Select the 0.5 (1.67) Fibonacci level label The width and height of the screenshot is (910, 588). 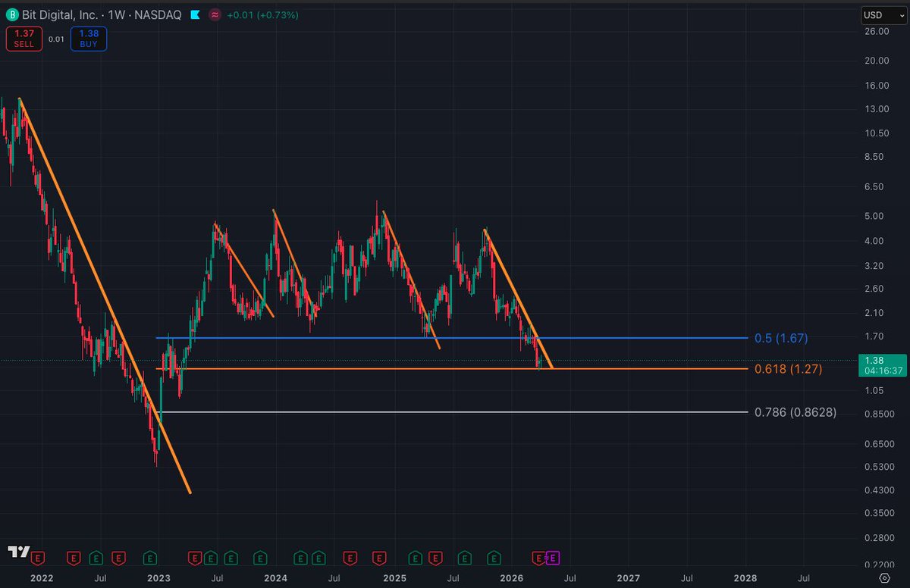(781, 338)
